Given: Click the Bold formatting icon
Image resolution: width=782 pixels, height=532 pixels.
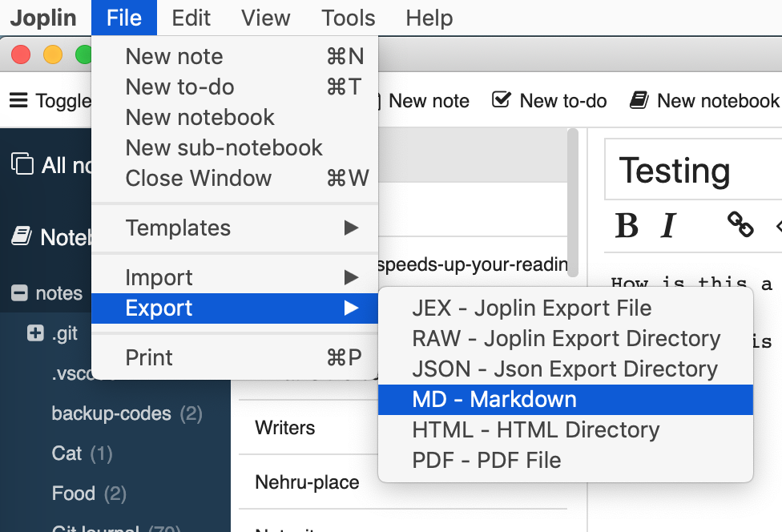Looking at the screenshot, I should (x=627, y=226).
